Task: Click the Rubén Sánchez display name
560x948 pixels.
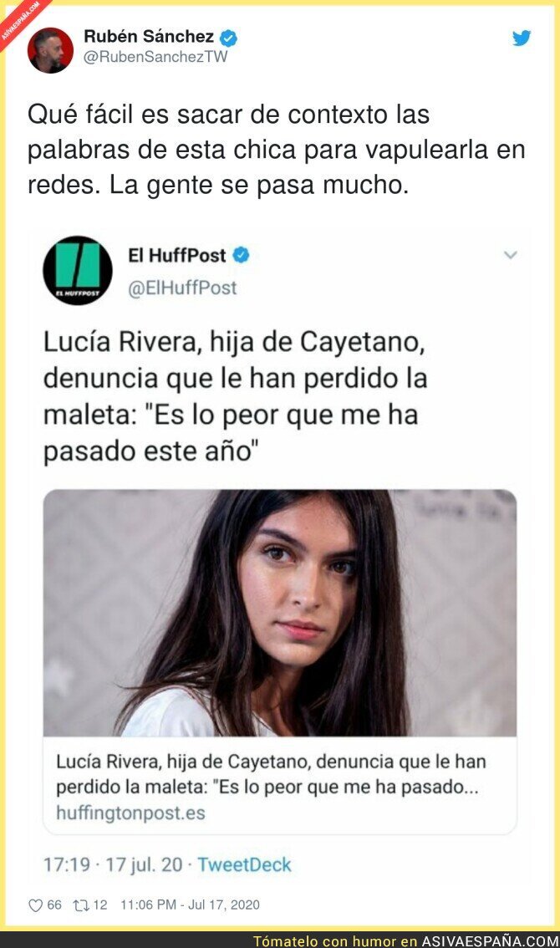Action: pyautogui.click(x=149, y=37)
